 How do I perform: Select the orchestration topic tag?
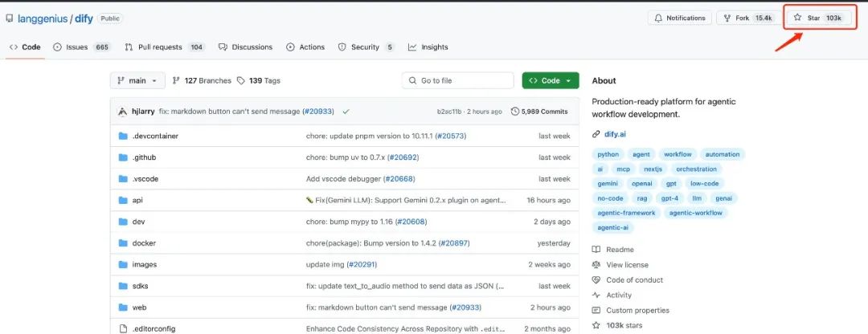pyautogui.click(x=696, y=169)
